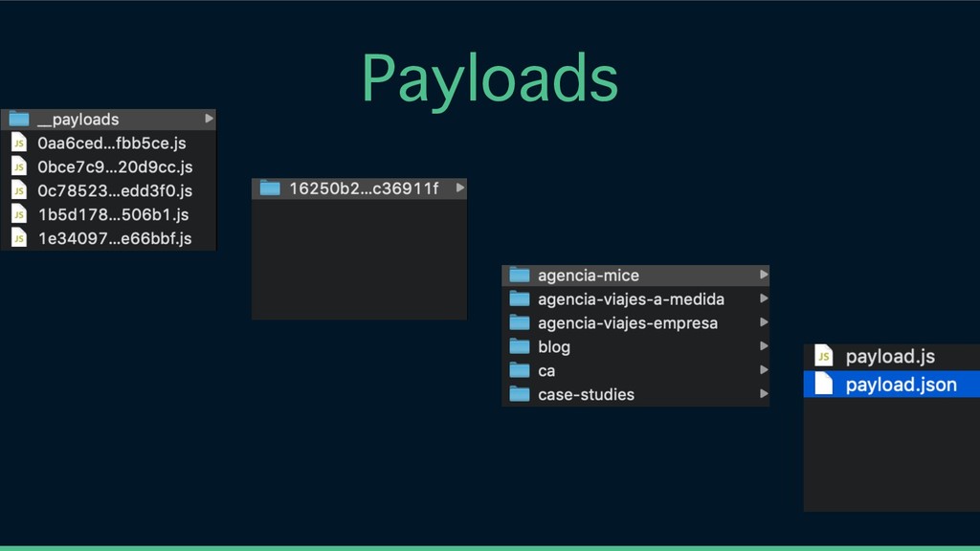Click the JS icon of 1e34097...e66bbf.js
This screenshot has width=980, height=551.
pyautogui.click(x=19, y=238)
